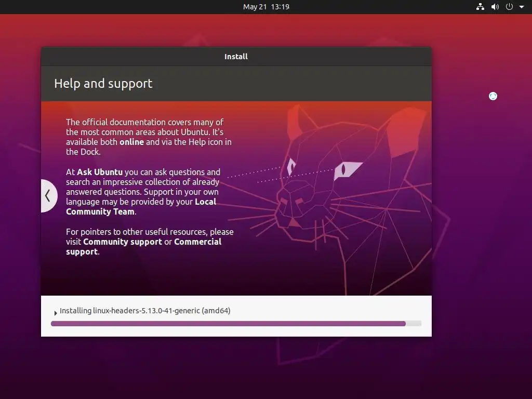
Task: Open the network status icon
Action: tap(480, 7)
